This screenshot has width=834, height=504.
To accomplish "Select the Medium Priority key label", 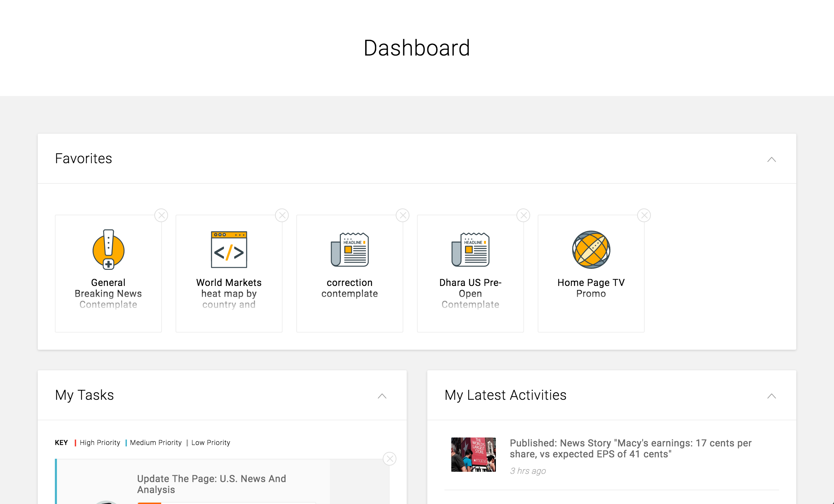I will (156, 443).
